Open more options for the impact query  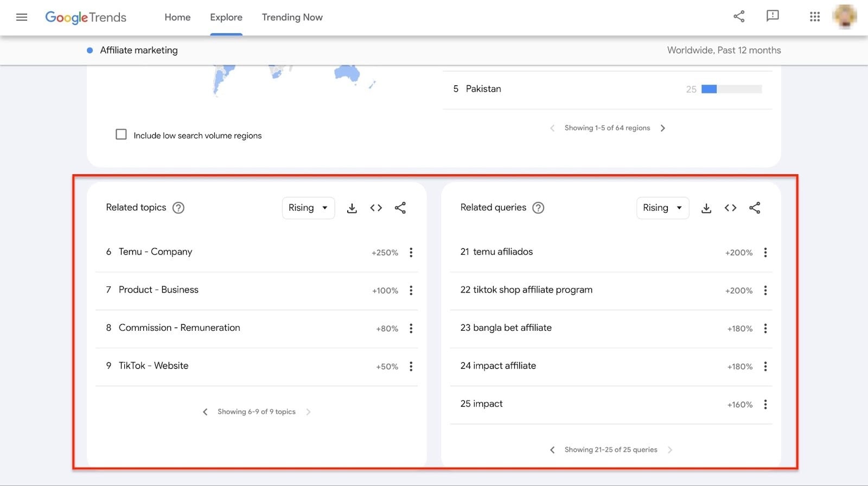coord(765,405)
